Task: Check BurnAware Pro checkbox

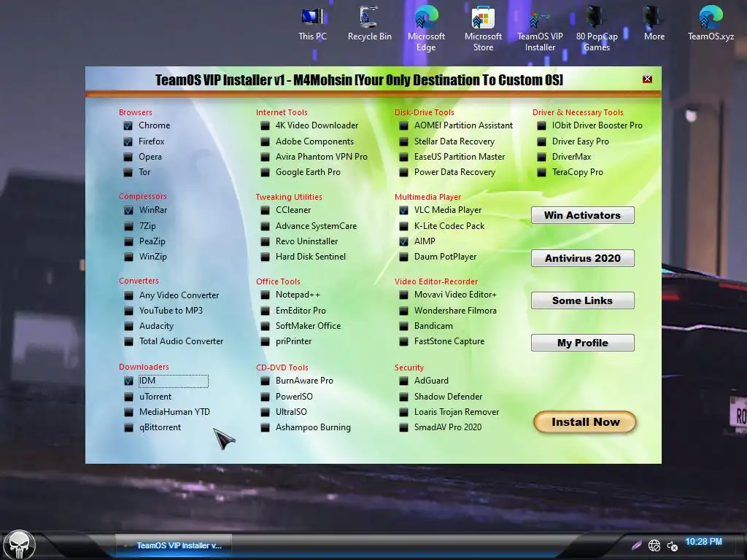Action: (266, 381)
